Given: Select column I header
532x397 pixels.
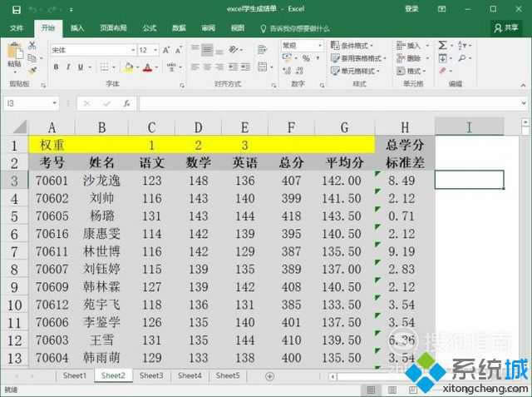Looking at the screenshot, I should 469,127.
